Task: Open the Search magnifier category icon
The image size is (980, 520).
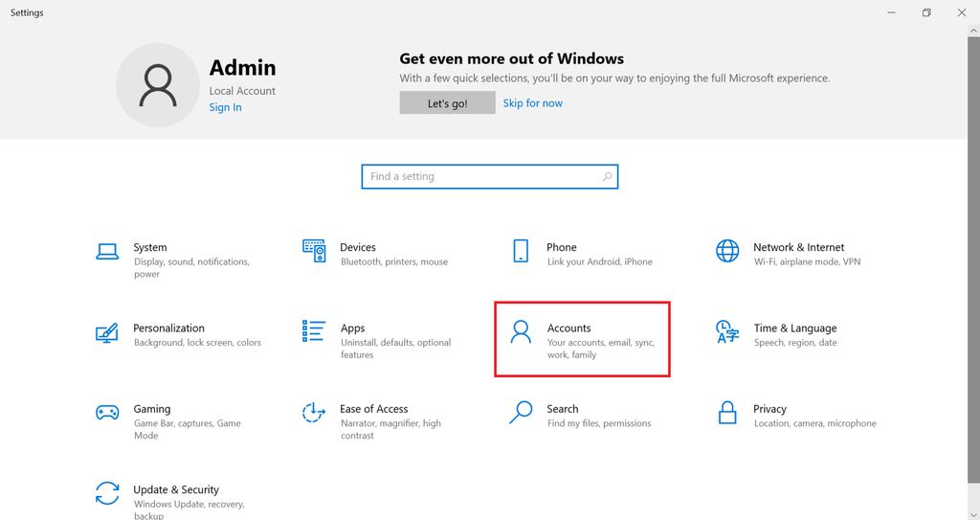Action: [521, 413]
